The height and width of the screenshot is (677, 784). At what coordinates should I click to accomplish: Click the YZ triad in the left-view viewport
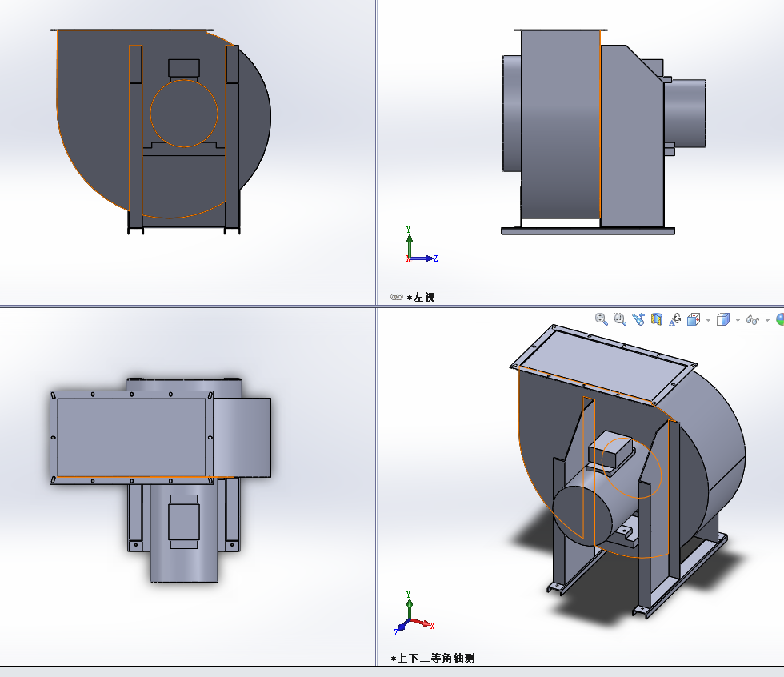[422, 245]
